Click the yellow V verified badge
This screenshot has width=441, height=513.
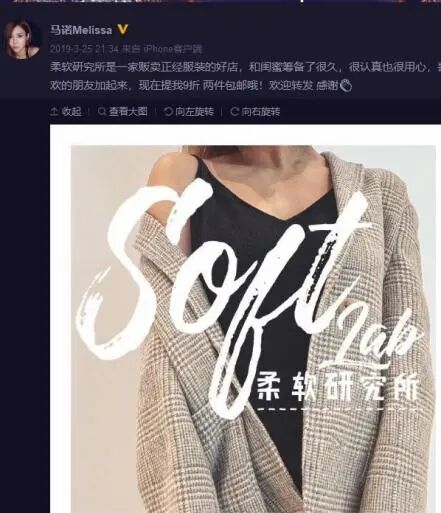pos(123,30)
